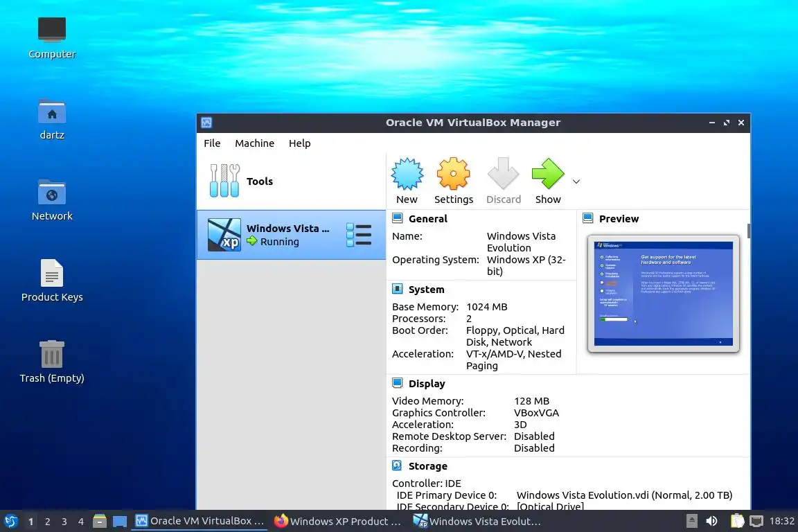Image resolution: width=798 pixels, height=532 pixels.
Task: Click the General section icon
Action: [x=398, y=218]
